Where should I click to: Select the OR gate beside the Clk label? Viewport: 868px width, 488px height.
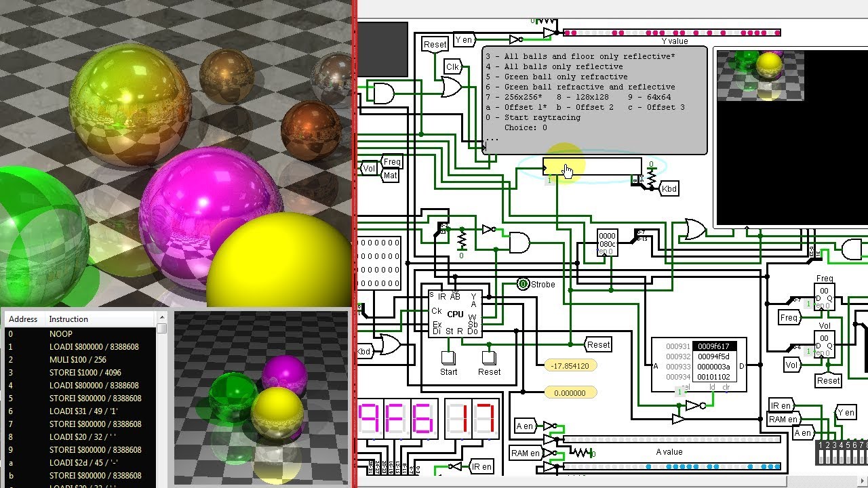[452, 87]
